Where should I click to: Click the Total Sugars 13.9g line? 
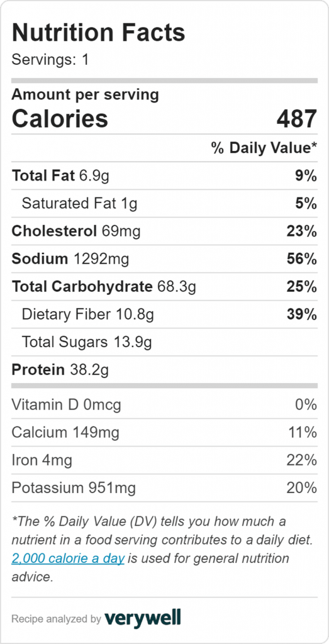(164, 342)
